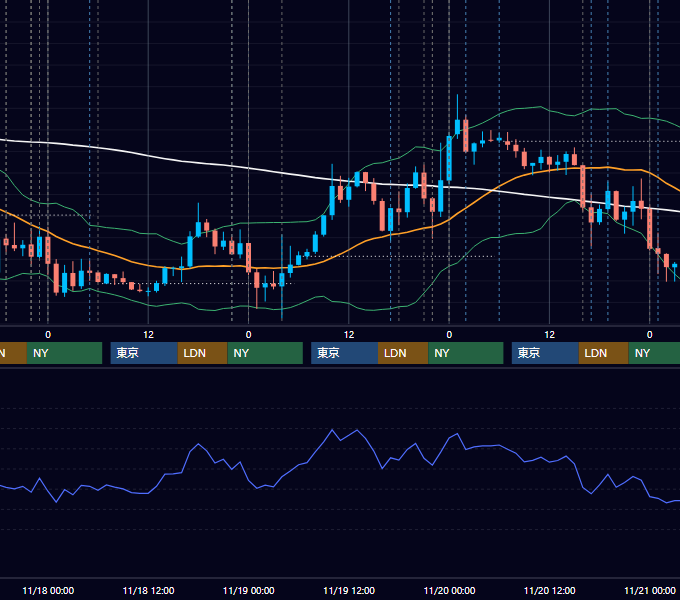Click the 11/21 00:00 date label
The image size is (680, 600).
[650, 590]
